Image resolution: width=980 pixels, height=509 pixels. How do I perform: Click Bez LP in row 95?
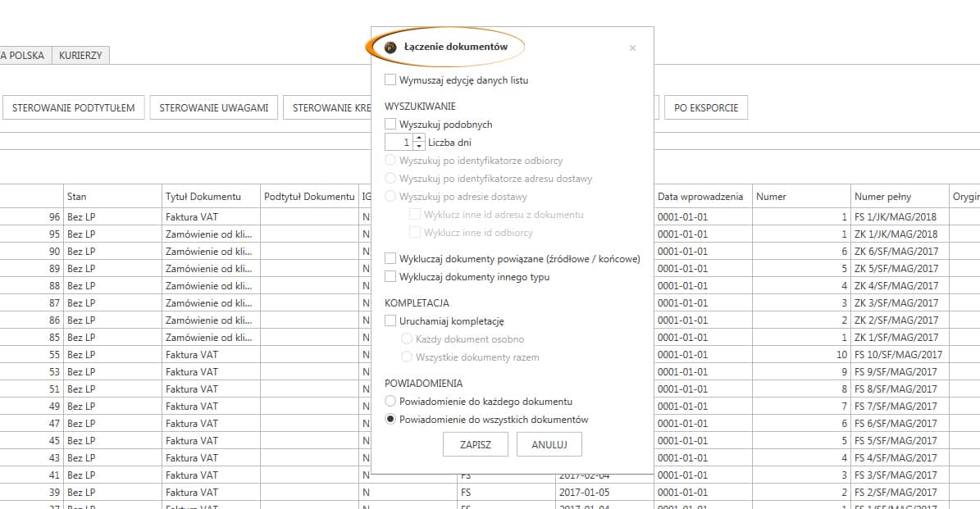pyautogui.click(x=112, y=234)
